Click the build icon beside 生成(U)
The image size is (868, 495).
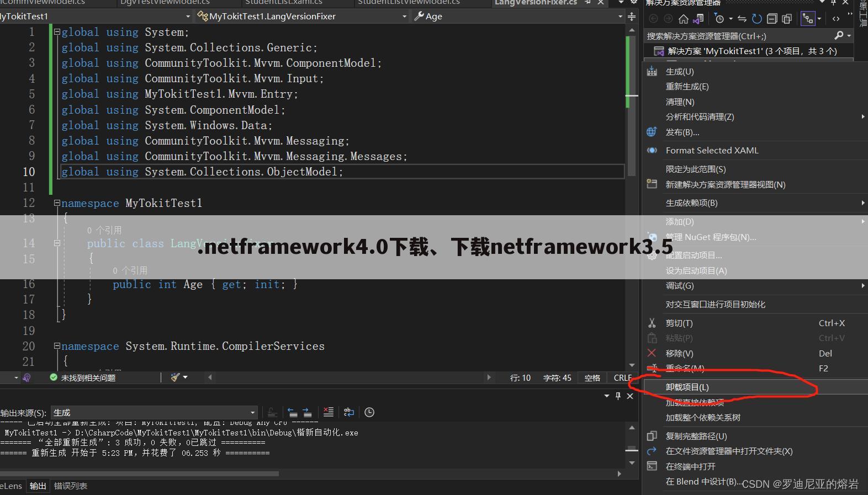pyautogui.click(x=652, y=71)
